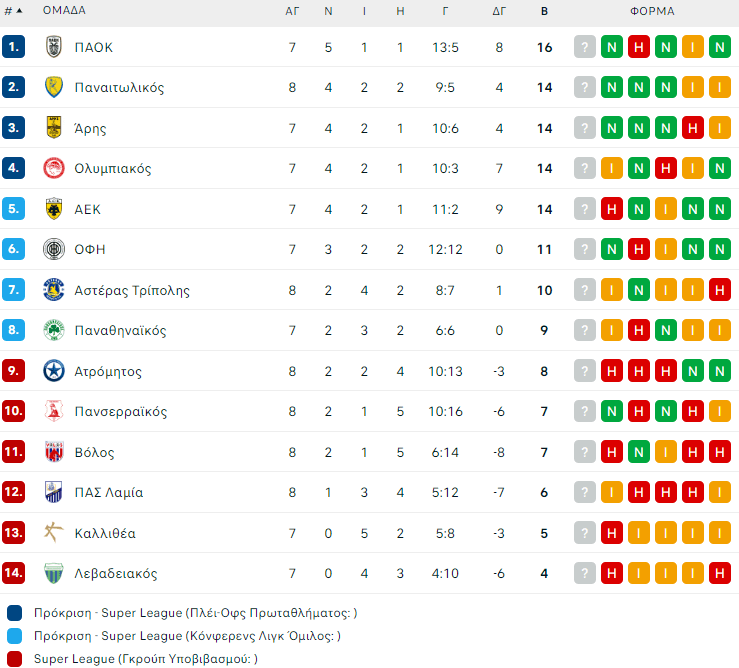Viewport: 739px width, 668px height.
Task: Click the red Relegation Group legend swatch
Action: point(14,658)
